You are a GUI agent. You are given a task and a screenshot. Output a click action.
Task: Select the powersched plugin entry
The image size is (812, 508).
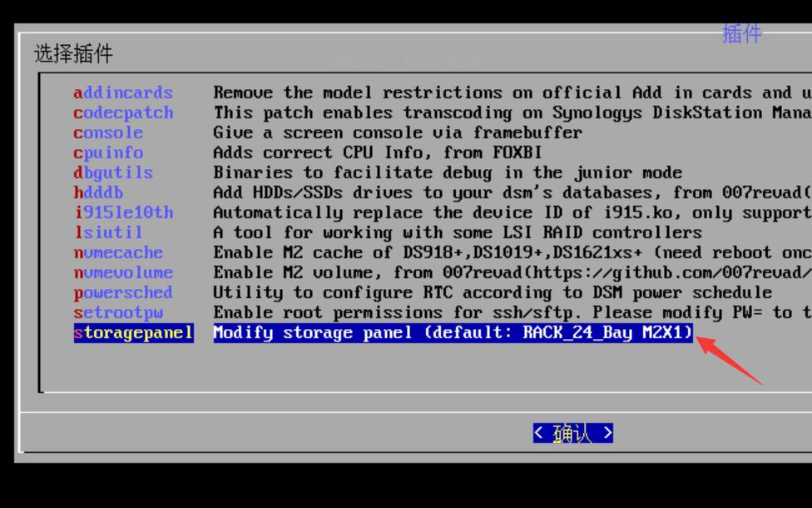tap(123, 292)
